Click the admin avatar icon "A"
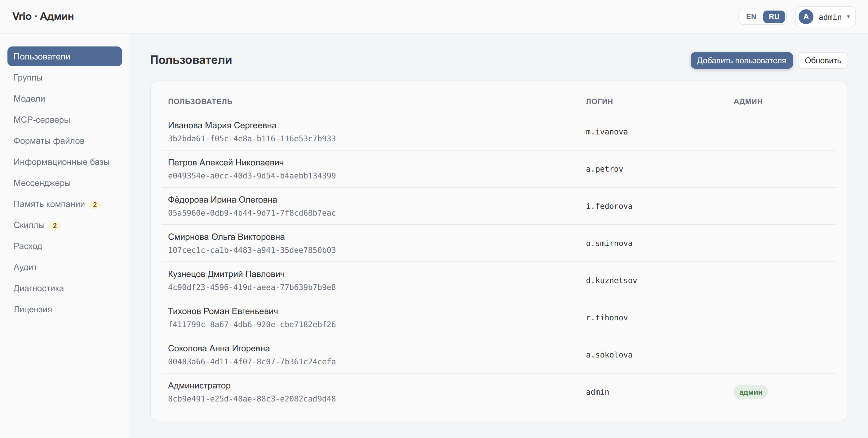The width and height of the screenshot is (868, 438). tap(806, 17)
